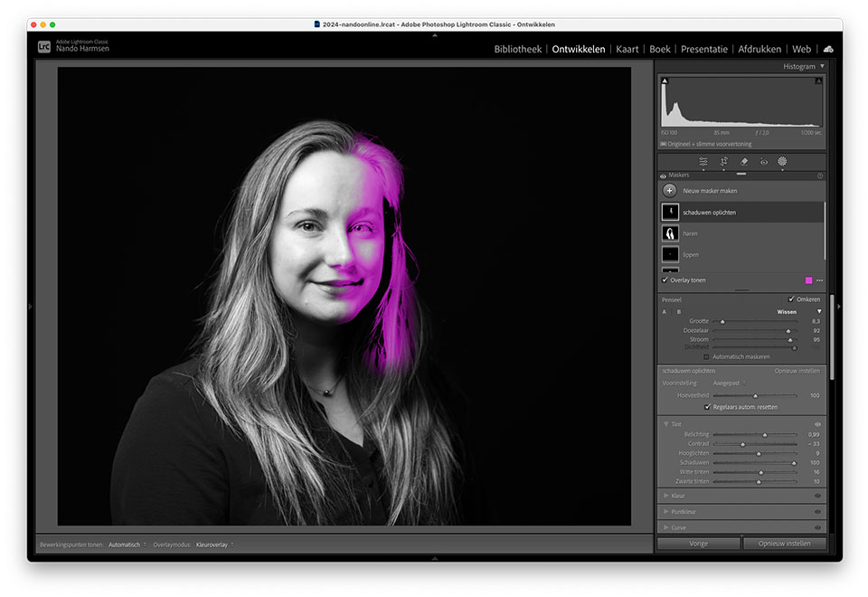The width and height of the screenshot is (868, 597).
Task: Uncheck Regelaars autom. resetten
Action: 707,406
